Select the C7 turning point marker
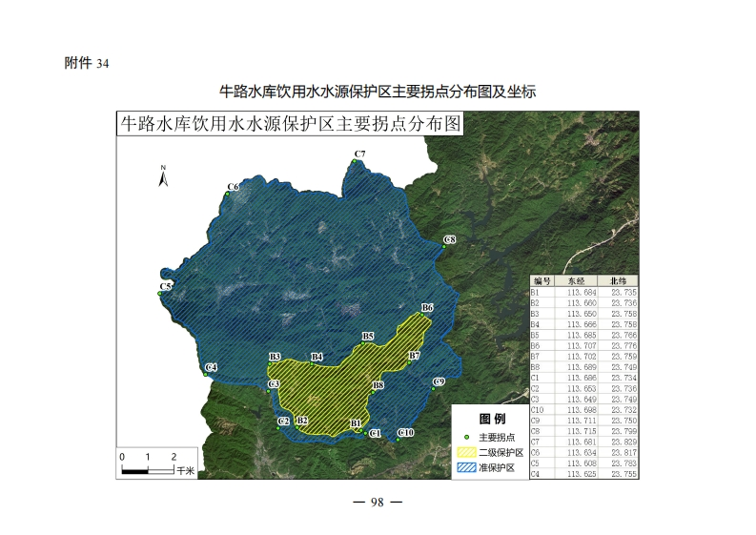The image size is (756, 535). (354, 162)
